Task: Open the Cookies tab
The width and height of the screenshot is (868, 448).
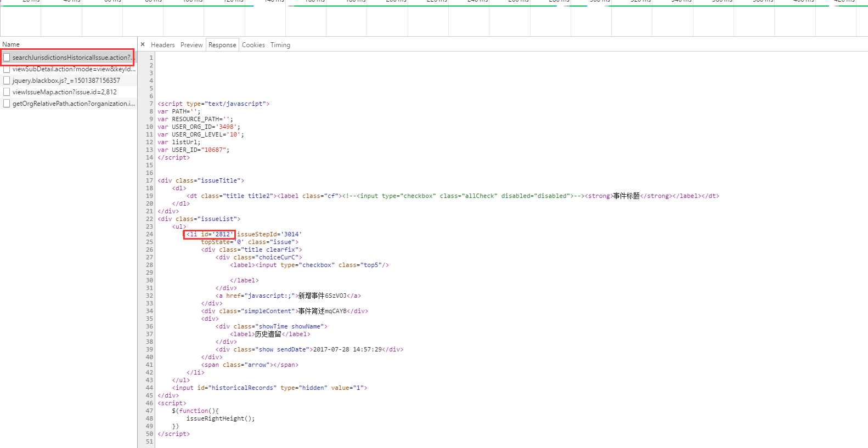Action: 253,45
